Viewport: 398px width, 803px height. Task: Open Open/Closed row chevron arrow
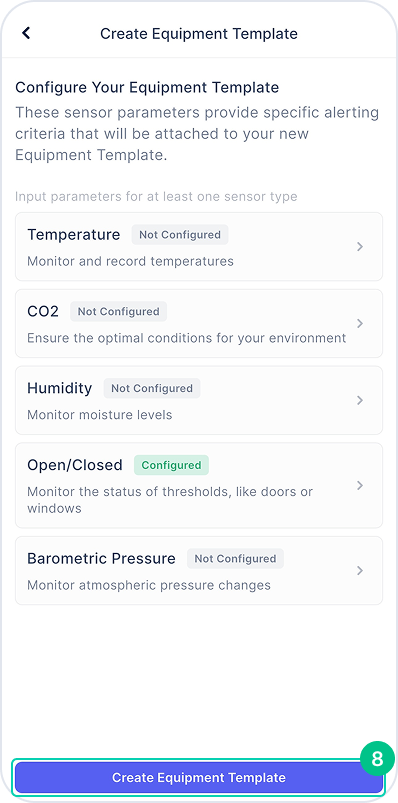pos(360,485)
